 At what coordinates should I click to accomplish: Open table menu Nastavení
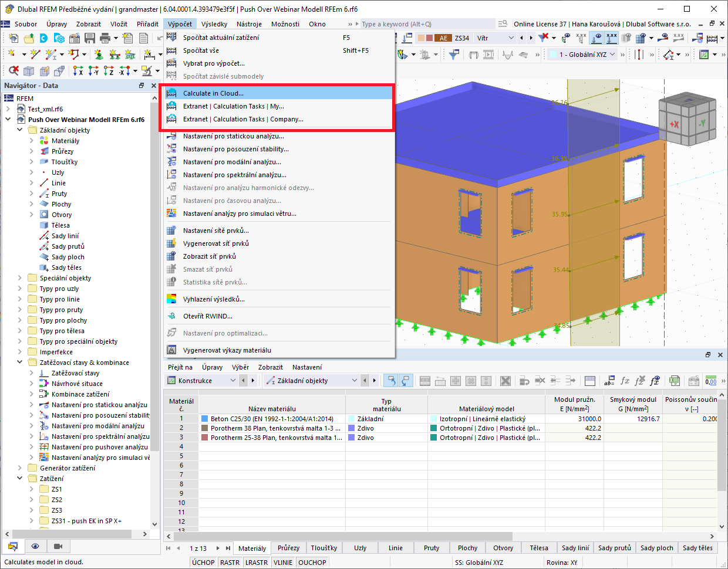coord(307,367)
